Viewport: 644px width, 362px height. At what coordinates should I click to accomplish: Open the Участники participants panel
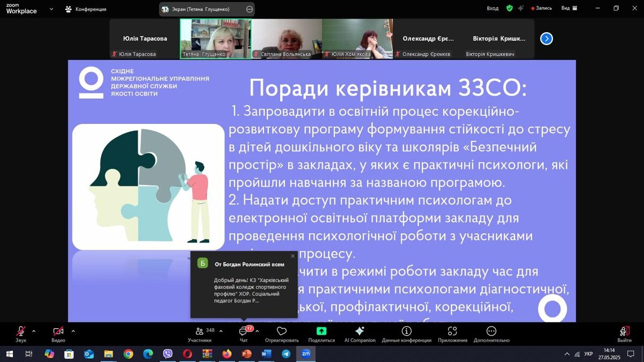coord(200,334)
